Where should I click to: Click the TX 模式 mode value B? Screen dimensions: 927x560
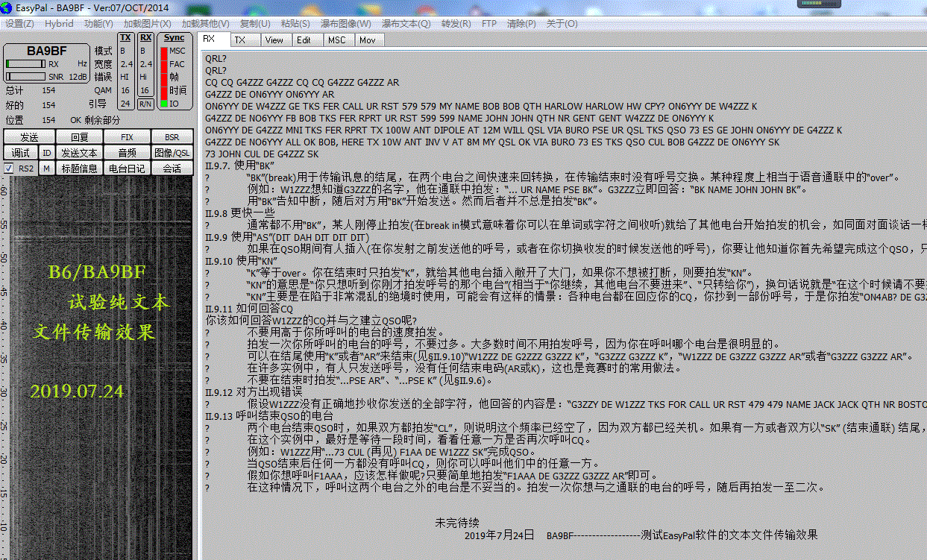tap(122, 51)
